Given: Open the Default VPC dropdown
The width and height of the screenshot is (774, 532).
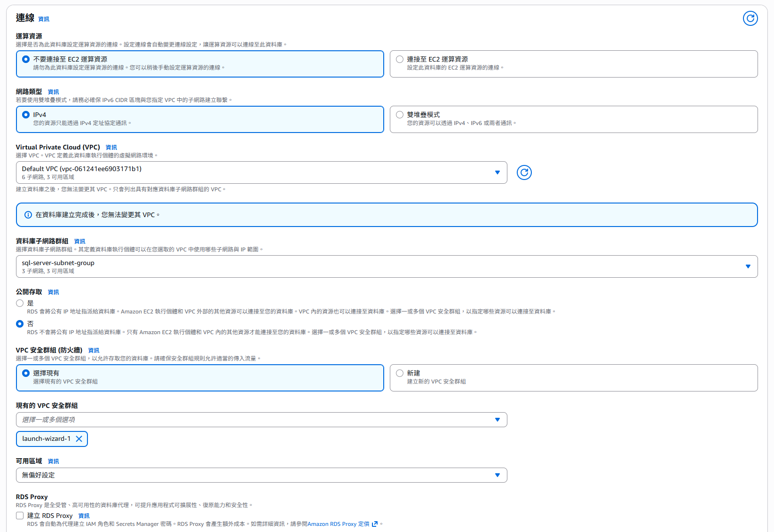Looking at the screenshot, I should pyautogui.click(x=261, y=172).
